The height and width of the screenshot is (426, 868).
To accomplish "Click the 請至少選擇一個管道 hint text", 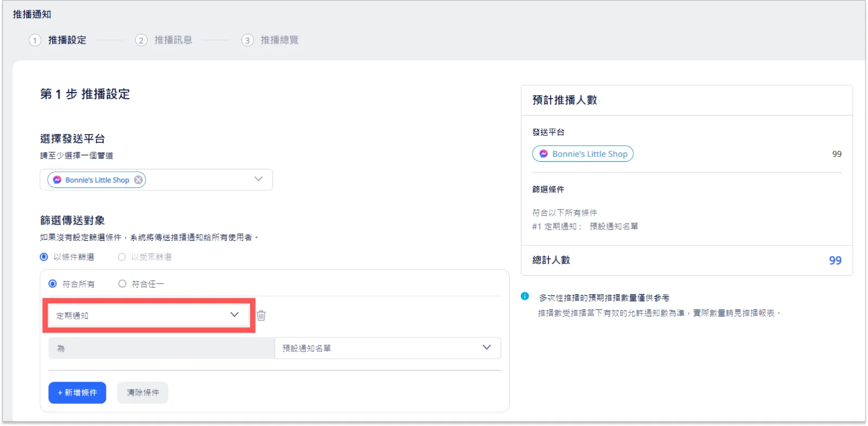I will pos(76,156).
